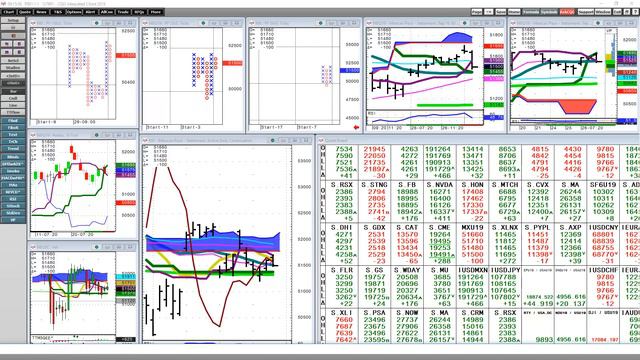Open the Chart menu
Viewport: 640px width, 360px height.
click(x=9, y=12)
